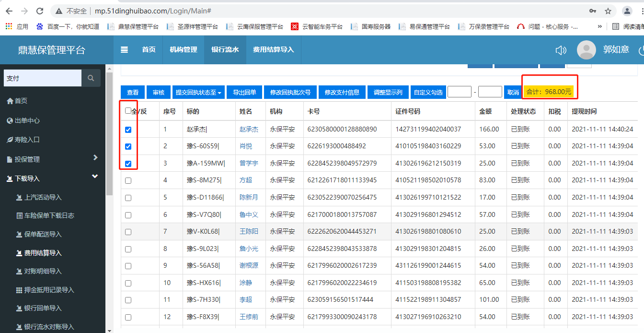This screenshot has height=333, width=644.
Task: Open the 首页 home item in sidebar
Action: pos(21,101)
